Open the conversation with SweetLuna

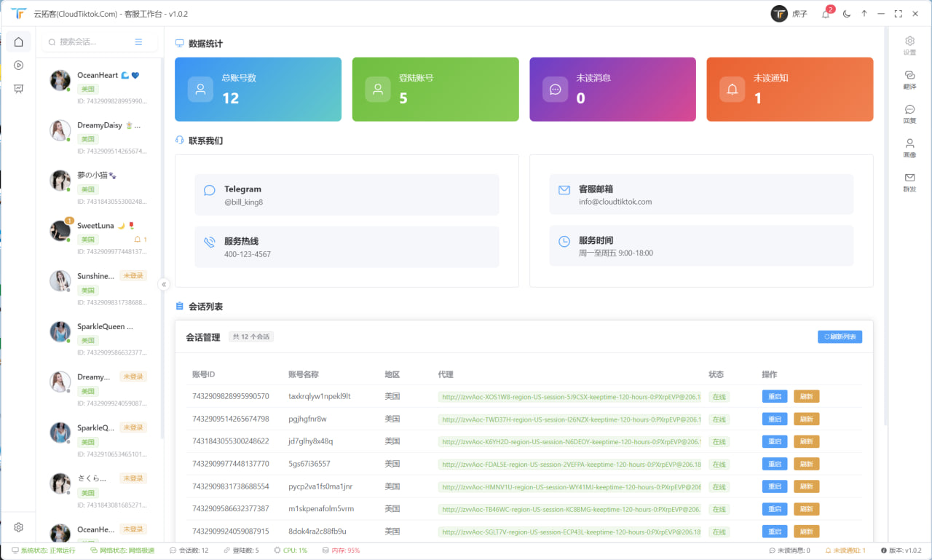(x=98, y=235)
